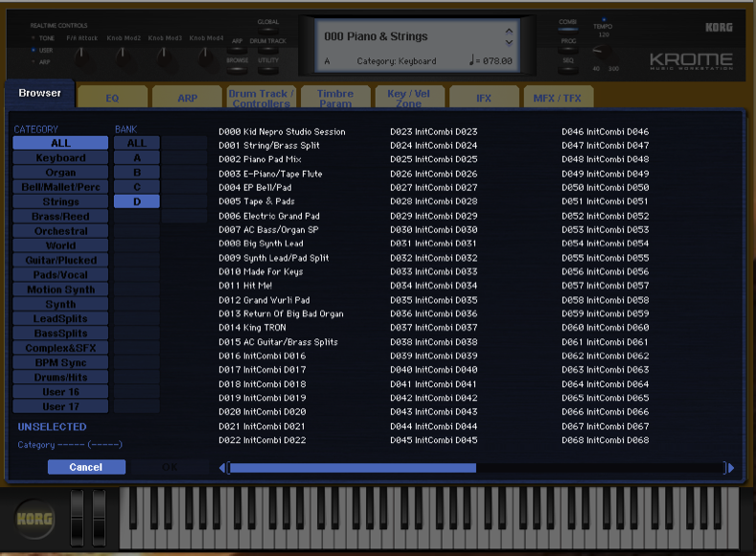Switch to PROG mode
The height and width of the screenshot is (556, 756).
click(x=568, y=50)
